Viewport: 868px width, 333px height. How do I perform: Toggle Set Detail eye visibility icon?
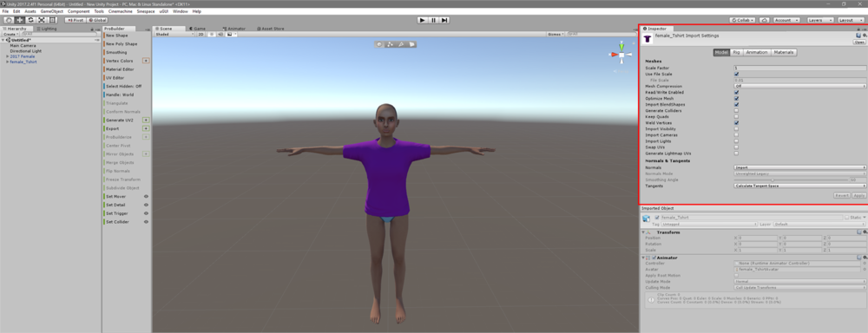[x=146, y=205]
